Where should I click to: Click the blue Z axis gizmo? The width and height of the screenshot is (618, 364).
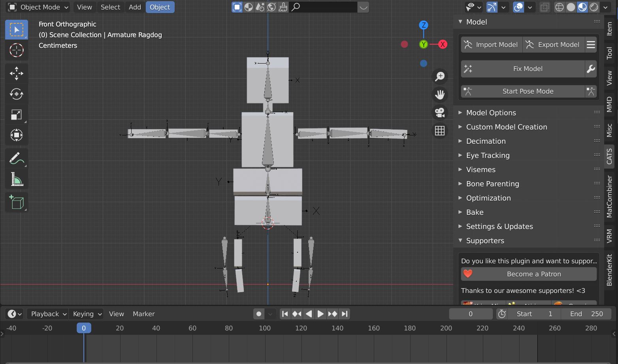click(x=424, y=25)
